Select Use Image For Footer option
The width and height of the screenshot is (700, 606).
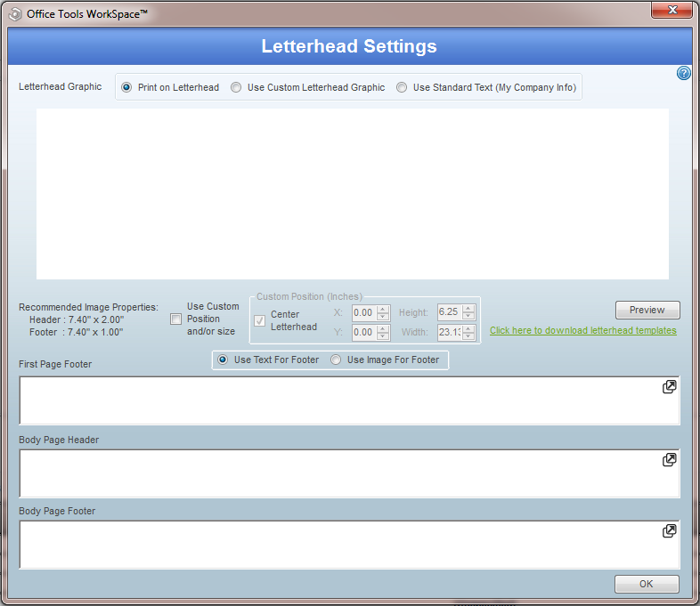pyautogui.click(x=336, y=360)
